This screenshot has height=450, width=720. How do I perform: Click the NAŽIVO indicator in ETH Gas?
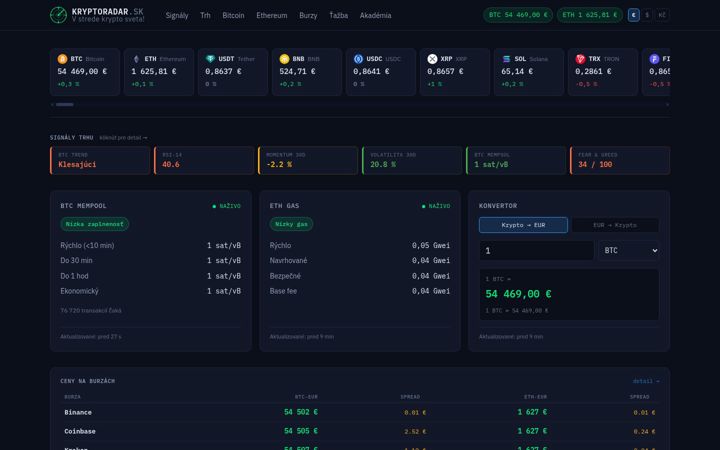click(x=436, y=206)
